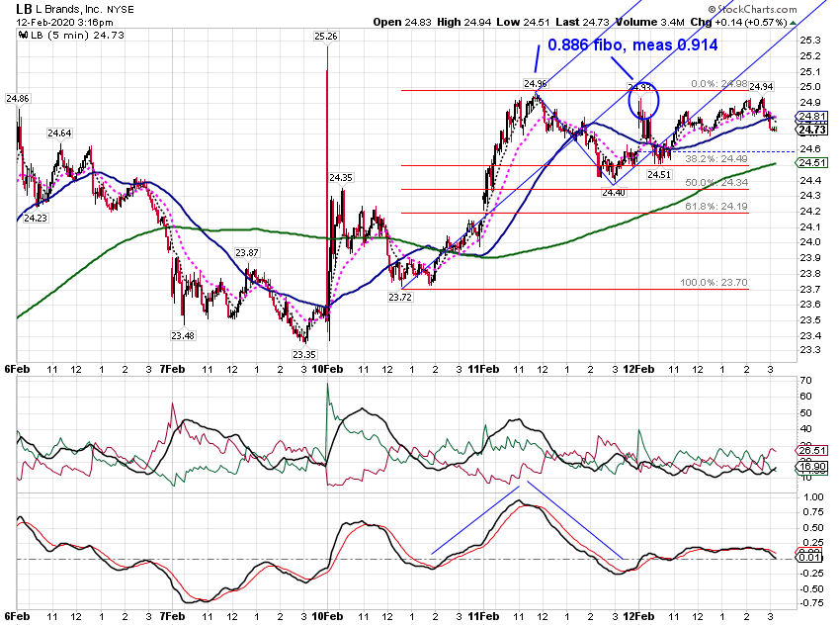This screenshot has height=626, width=840.
Task: Click the 16.90 indicator value on the right axis
Action: [812, 467]
